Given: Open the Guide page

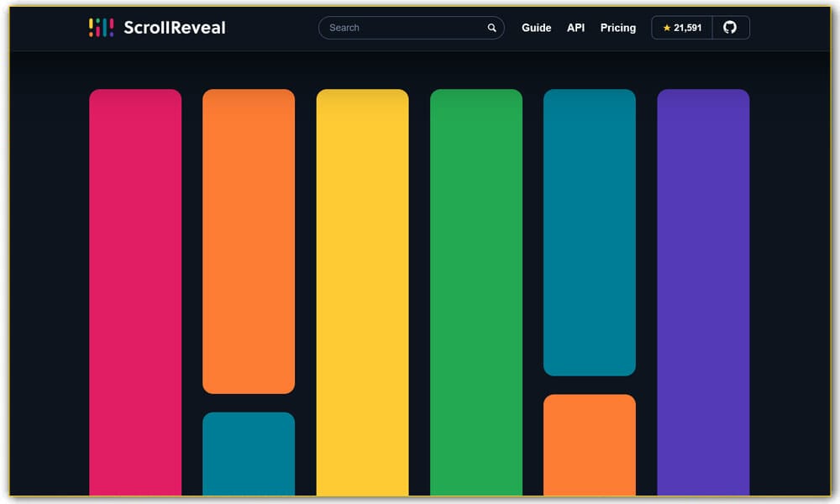Looking at the screenshot, I should click(x=537, y=28).
